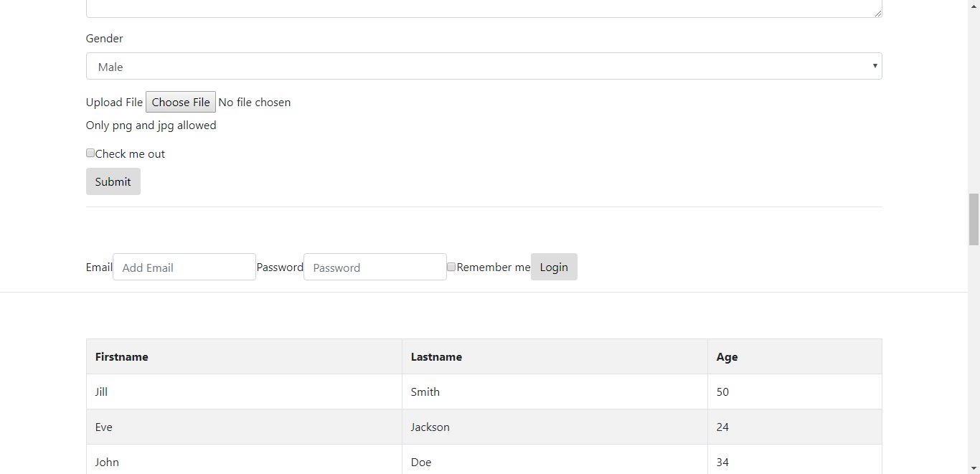Click the Choose File button
Screen dimensions: 980x474
[x=180, y=101]
